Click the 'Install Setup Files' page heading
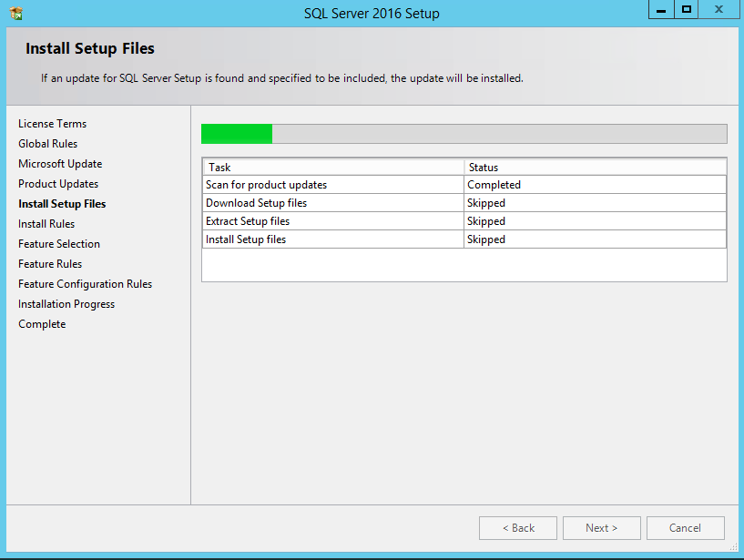 click(x=90, y=48)
